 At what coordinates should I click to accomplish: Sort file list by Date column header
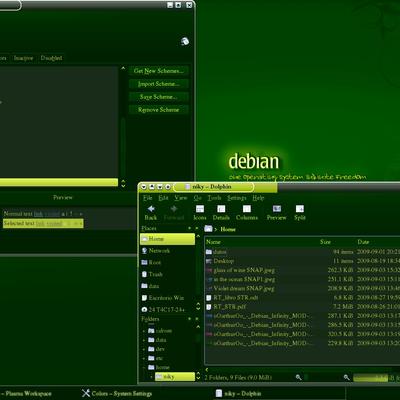pyautogui.click(x=363, y=242)
